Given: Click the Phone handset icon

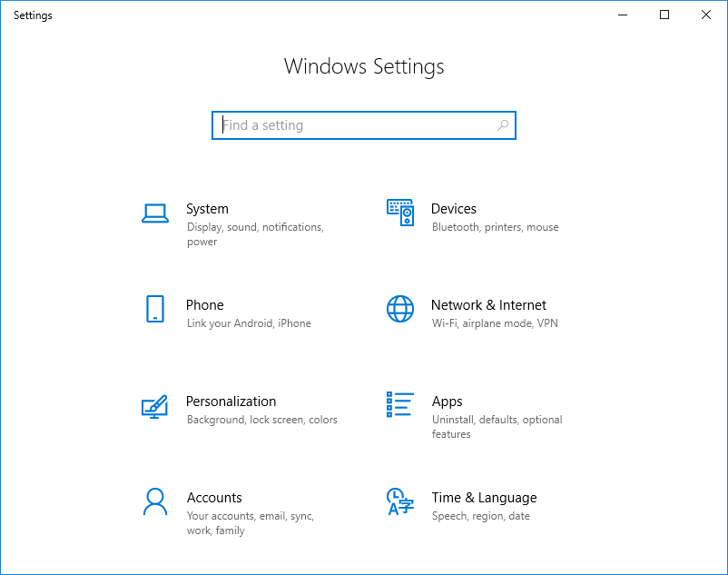Looking at the screenshot, I should 155,309.
